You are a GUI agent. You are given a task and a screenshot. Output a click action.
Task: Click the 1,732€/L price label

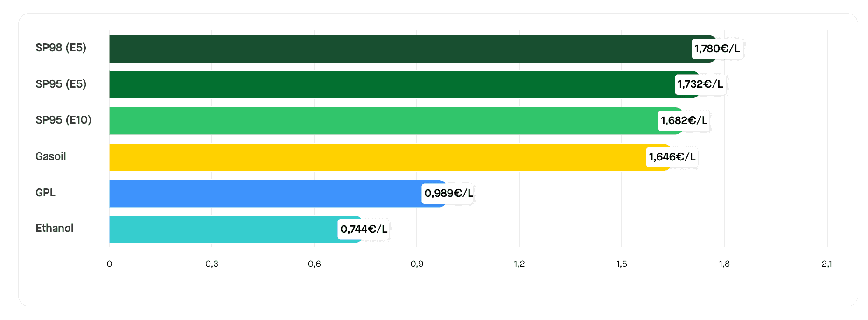coord(700,84)
